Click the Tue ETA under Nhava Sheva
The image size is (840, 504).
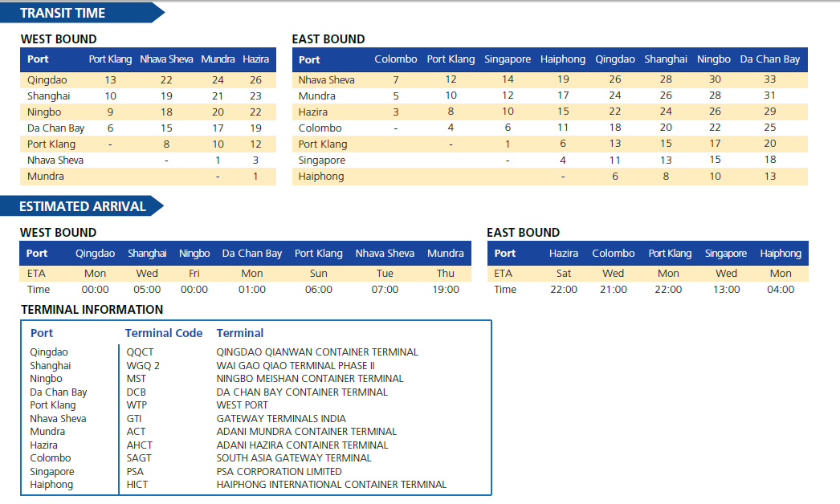pyautogui.click(x=385, y=274)
